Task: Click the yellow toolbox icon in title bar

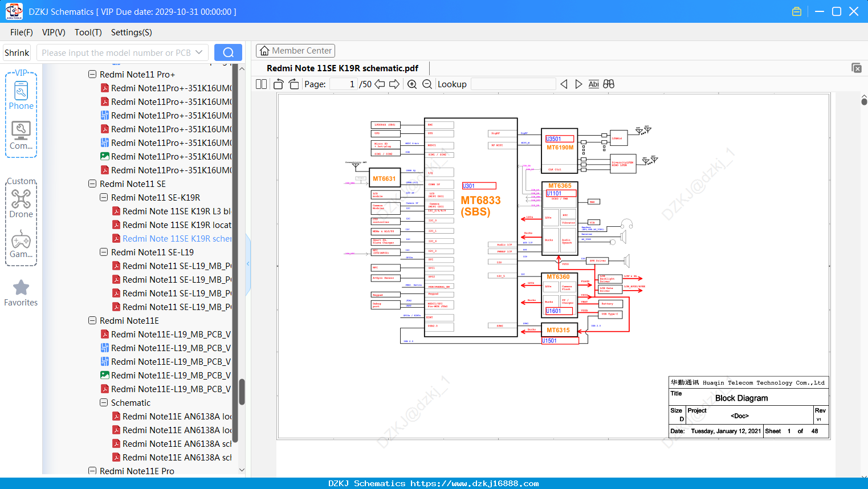Action: pyautogui.click(x=797, y=11)
